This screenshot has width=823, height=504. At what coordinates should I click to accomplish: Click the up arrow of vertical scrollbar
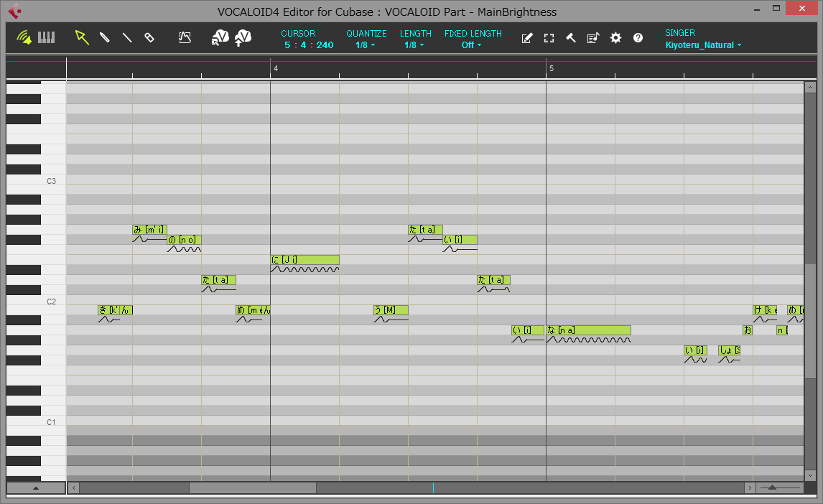810,88
